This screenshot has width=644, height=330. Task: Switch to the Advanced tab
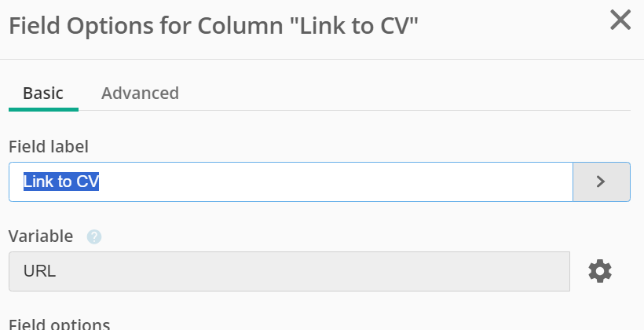click(x=140, y=93)
